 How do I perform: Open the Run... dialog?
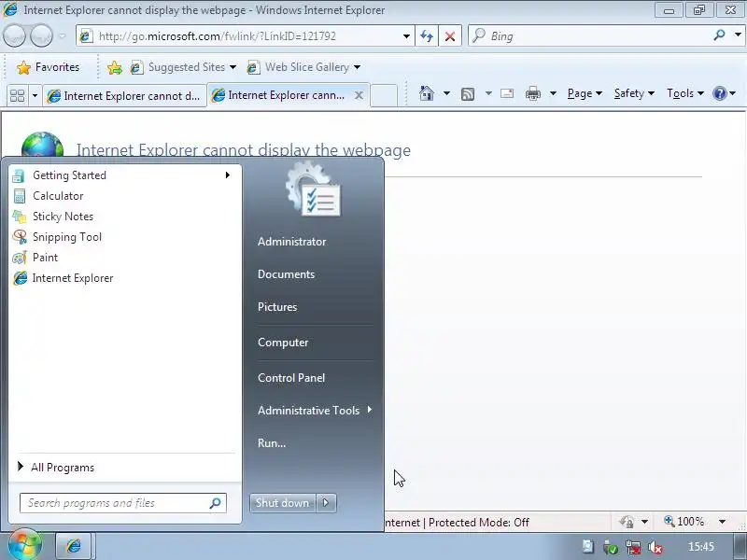272,442
